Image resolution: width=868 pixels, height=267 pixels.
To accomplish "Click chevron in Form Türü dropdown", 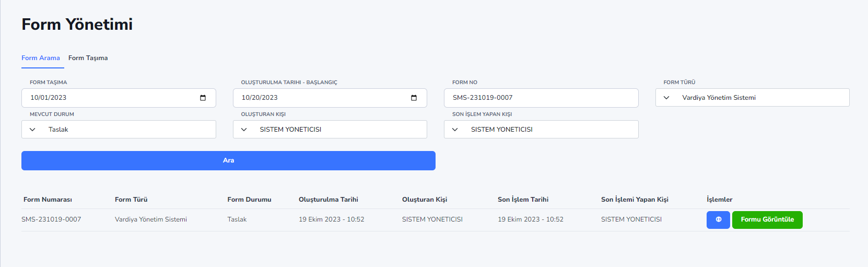I will click(666, 98).
